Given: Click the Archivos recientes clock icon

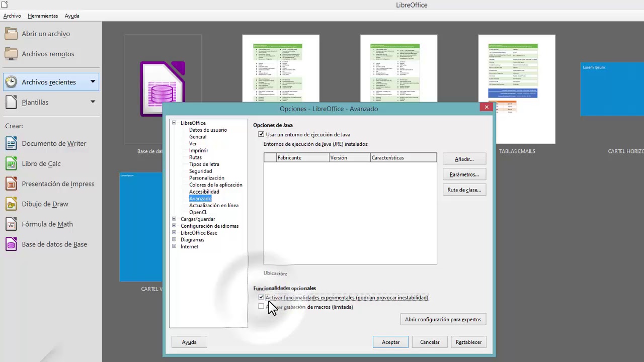Looking at the screenshot, I should (11, 82).
